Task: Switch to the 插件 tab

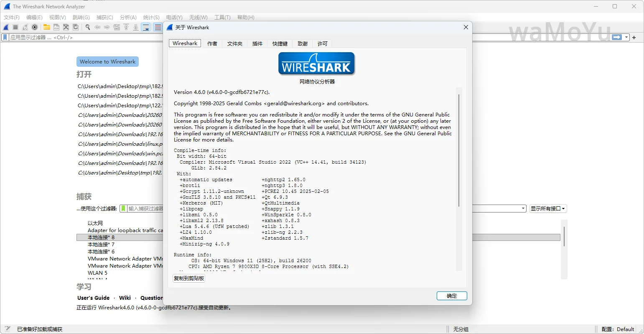Action: tap(257, 43)
